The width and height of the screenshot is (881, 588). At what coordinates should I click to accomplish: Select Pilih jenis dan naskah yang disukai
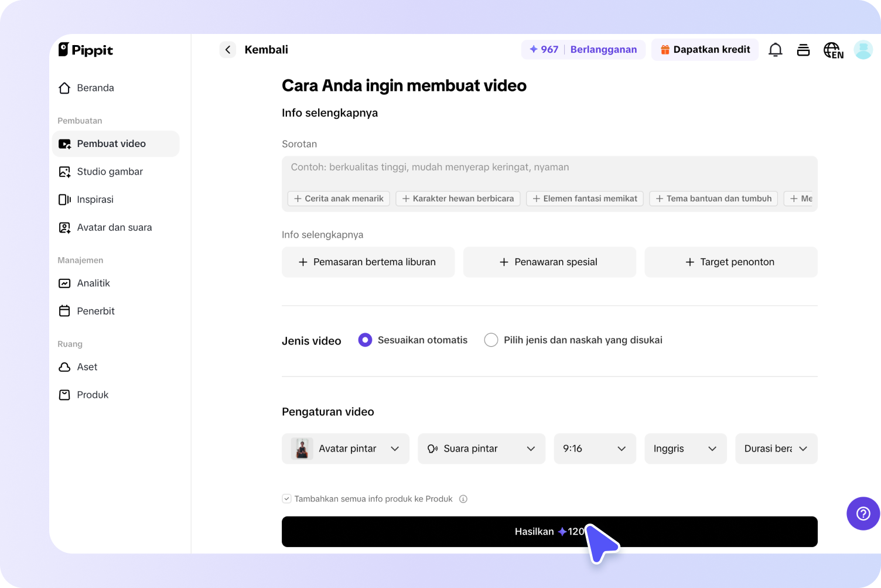click(x=491, y=340)
